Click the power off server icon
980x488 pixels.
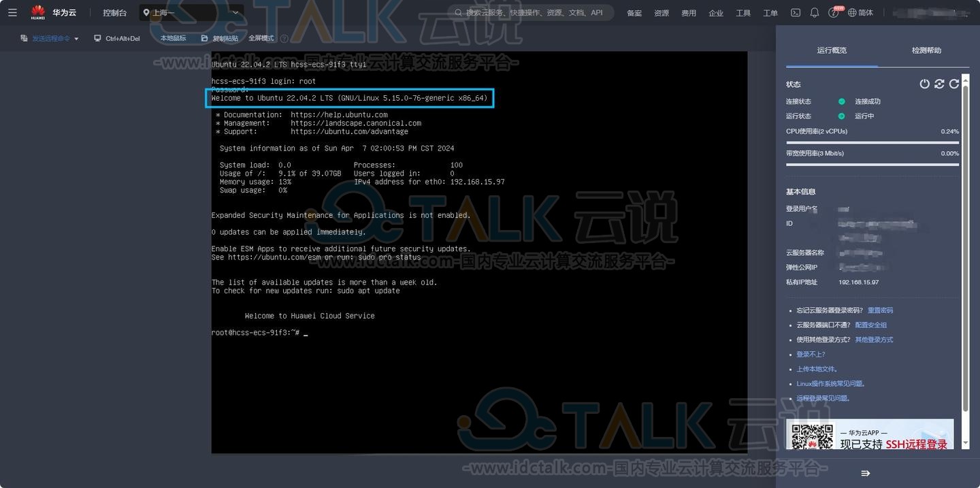point(924,84)
